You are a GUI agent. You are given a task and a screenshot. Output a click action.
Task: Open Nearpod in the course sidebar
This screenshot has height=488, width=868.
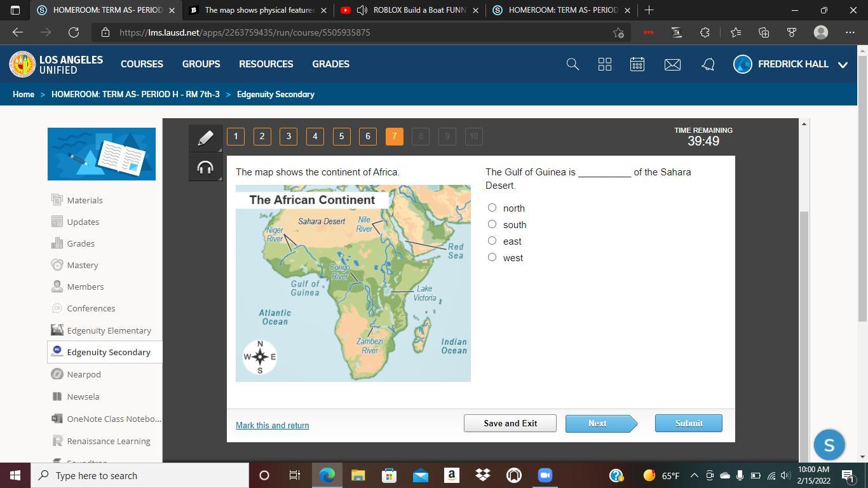[84, 374]
